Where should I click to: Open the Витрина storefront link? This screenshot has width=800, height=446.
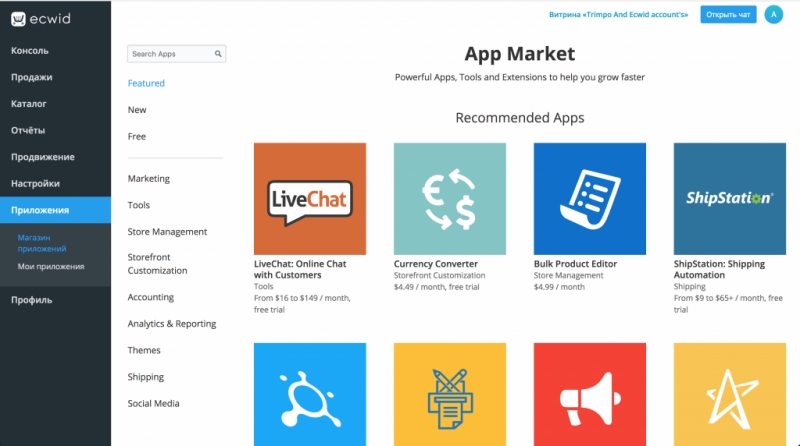(618, 14)
